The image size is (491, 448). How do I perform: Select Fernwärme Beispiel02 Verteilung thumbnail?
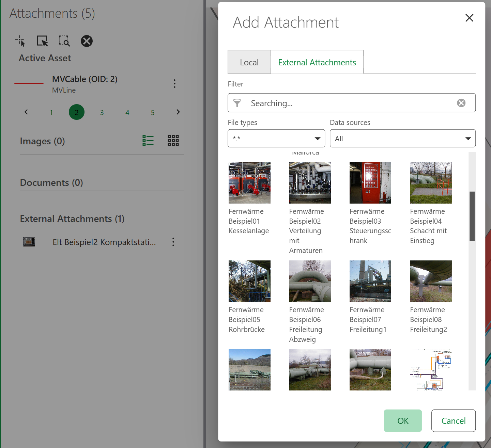click(x=310, y=182)
